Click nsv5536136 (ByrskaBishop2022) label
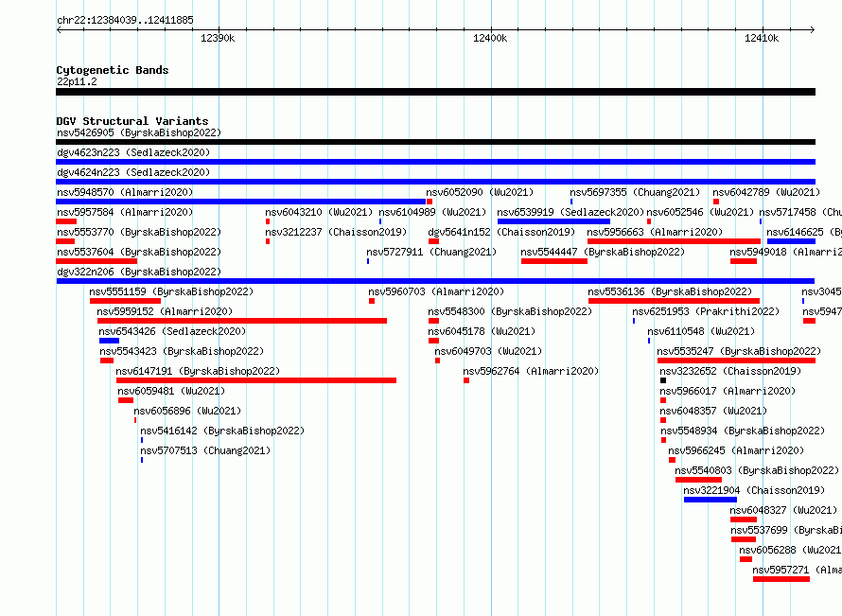This screenshot has width=842, height=616. point(670,291)
